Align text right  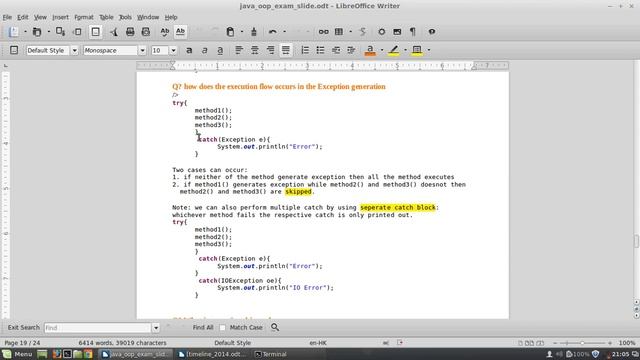(x=270, y=50)
